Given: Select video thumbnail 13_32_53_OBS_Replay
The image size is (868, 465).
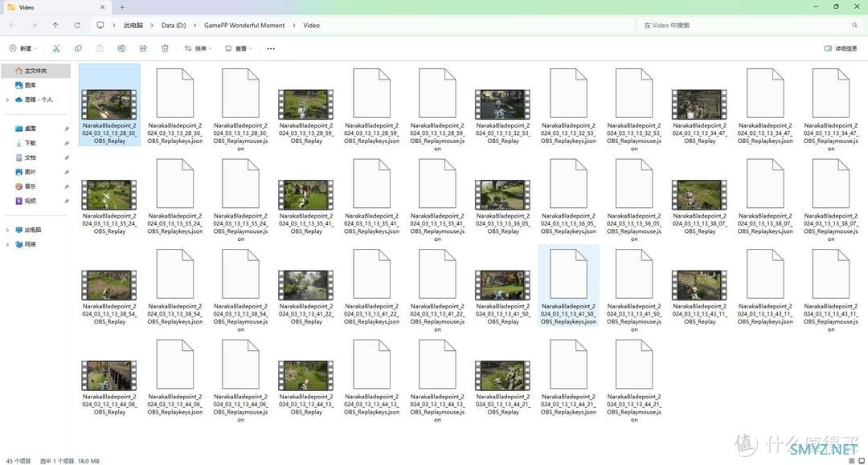Looking at the screenshot, I should tap(502, 105).
